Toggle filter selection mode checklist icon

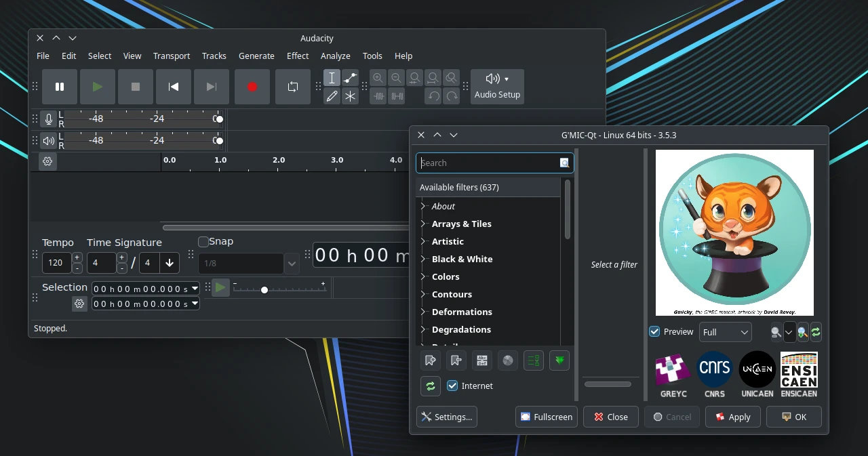click(x=534, y=360)
